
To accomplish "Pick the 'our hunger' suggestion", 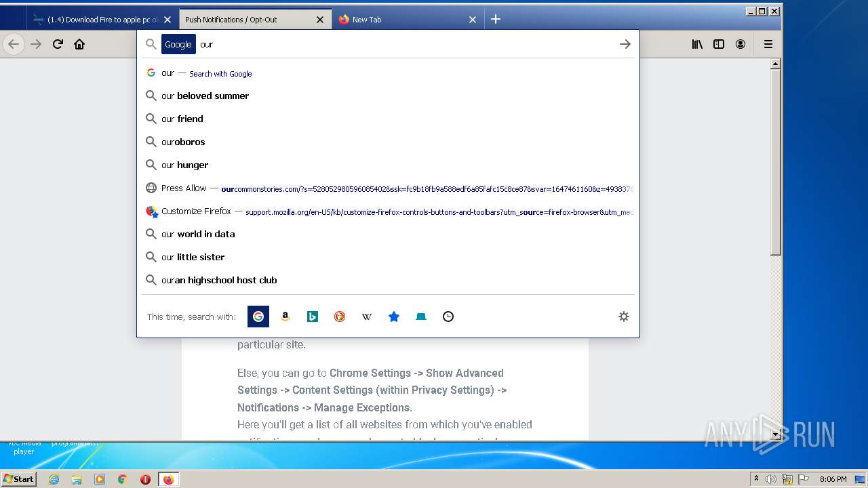I will click(388, 165).
